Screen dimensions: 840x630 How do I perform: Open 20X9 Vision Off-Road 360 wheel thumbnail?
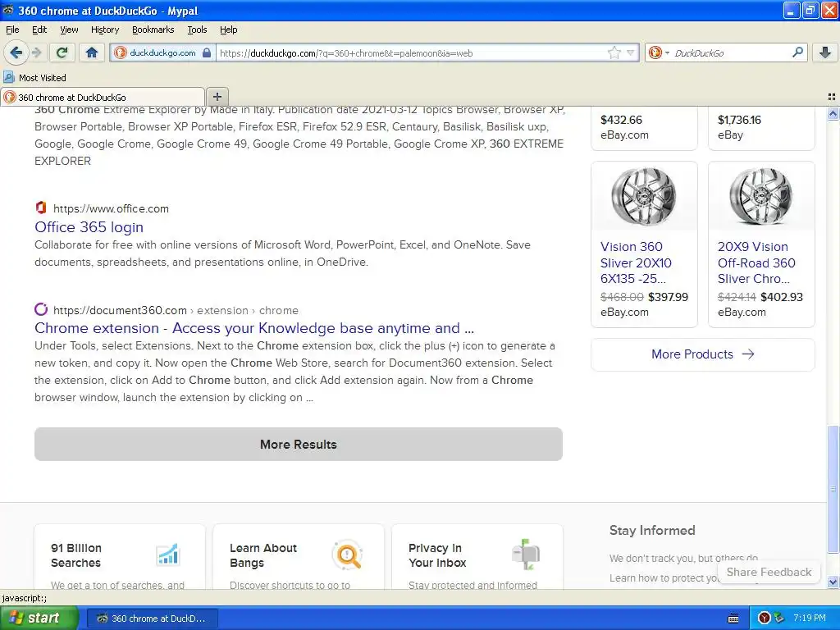pyautogui.click(x=761, y=197)
